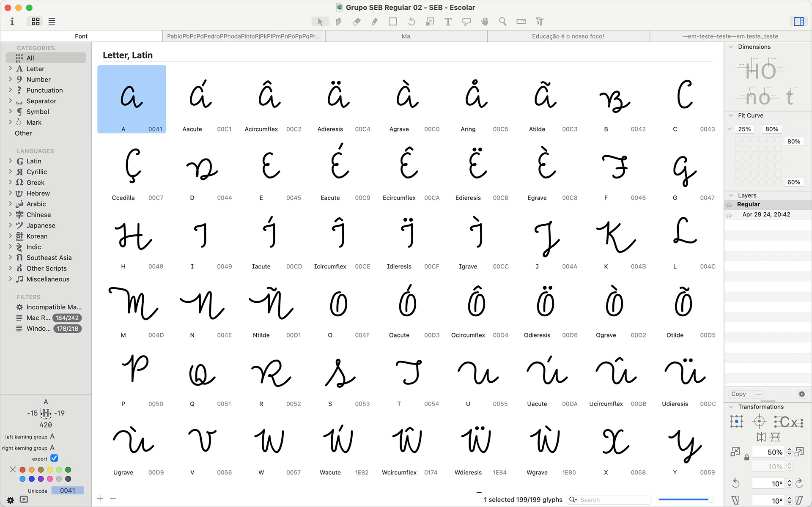The height and width of the screenshot is (507, 812).
Task: Select the Eraser tool
Action: click(357, 22)
